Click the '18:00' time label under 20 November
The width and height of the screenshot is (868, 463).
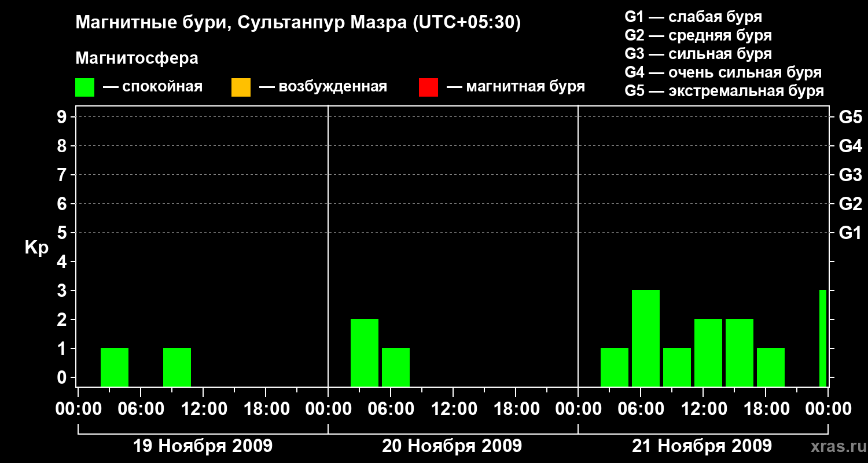coord(516,409)
